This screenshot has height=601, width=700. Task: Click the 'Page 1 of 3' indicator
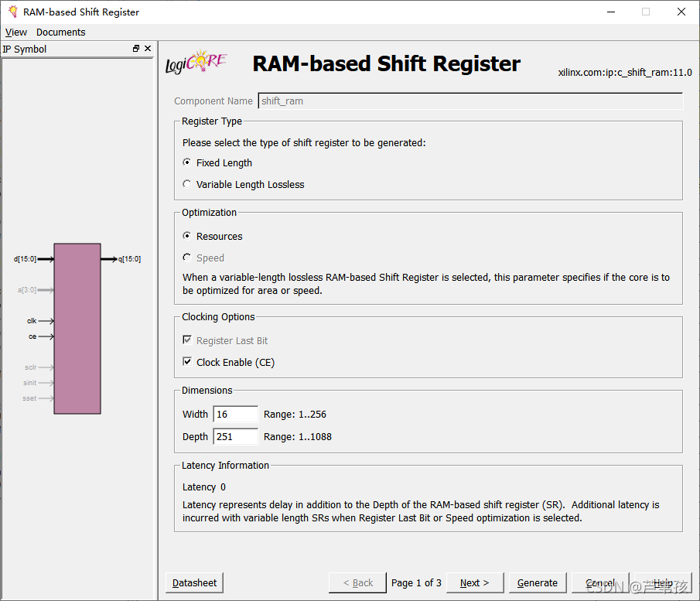click(x=416, y=582)
